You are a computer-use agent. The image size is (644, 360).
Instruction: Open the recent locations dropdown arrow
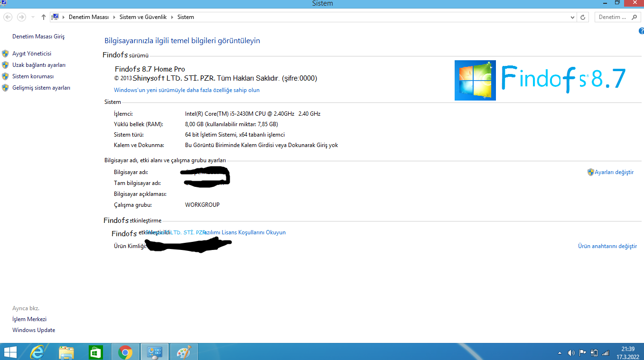point(33,17)
